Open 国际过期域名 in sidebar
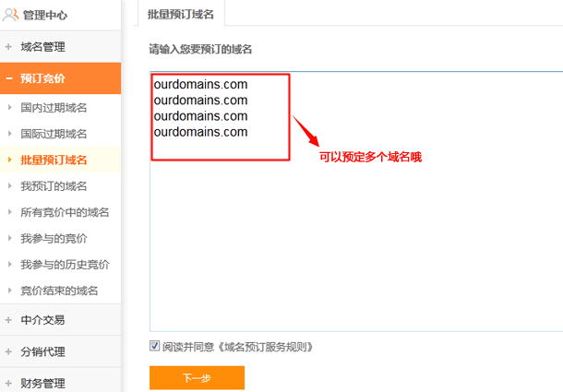The image size is (563, 392). coord(54,134)
